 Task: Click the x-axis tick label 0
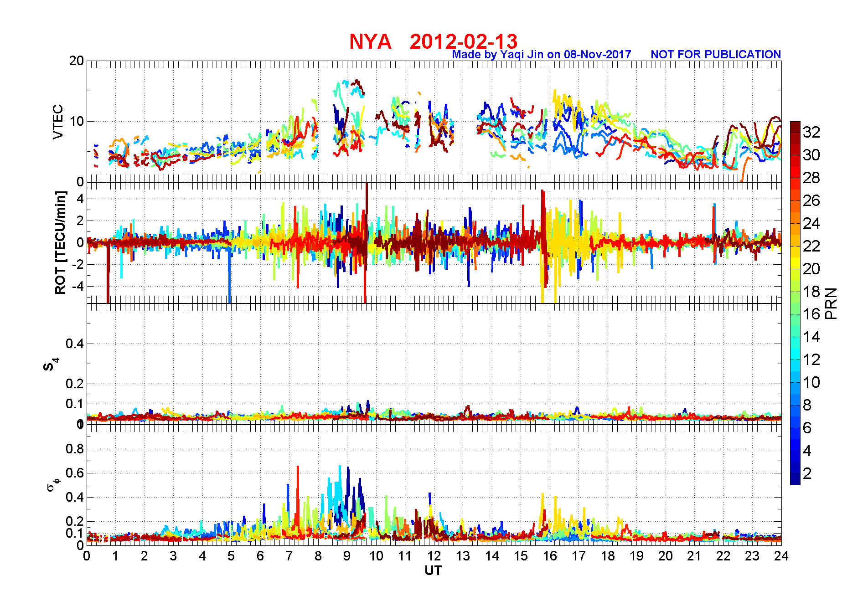coord(87,556)
